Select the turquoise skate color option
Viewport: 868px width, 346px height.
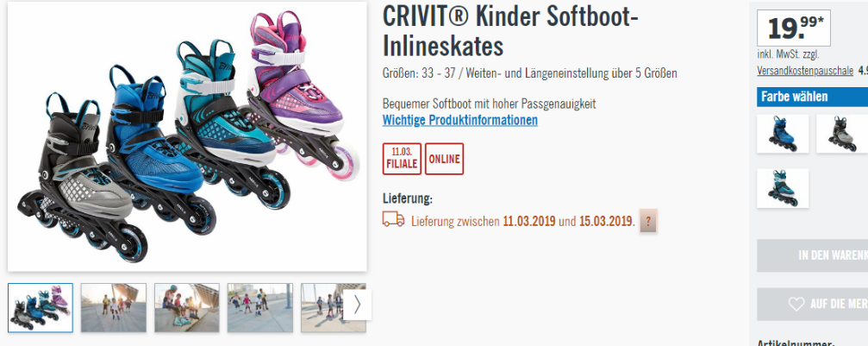[x=783, y=188]
